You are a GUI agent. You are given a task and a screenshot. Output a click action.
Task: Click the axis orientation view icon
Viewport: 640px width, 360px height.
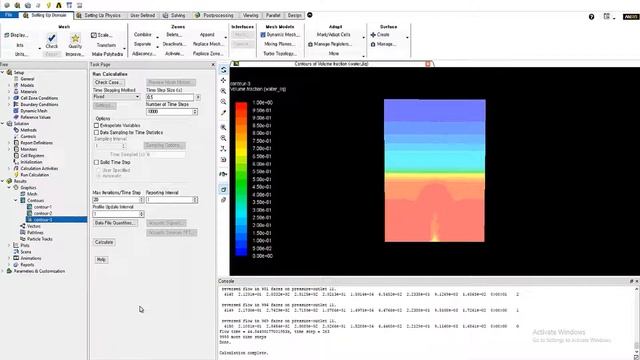(223, 149)
